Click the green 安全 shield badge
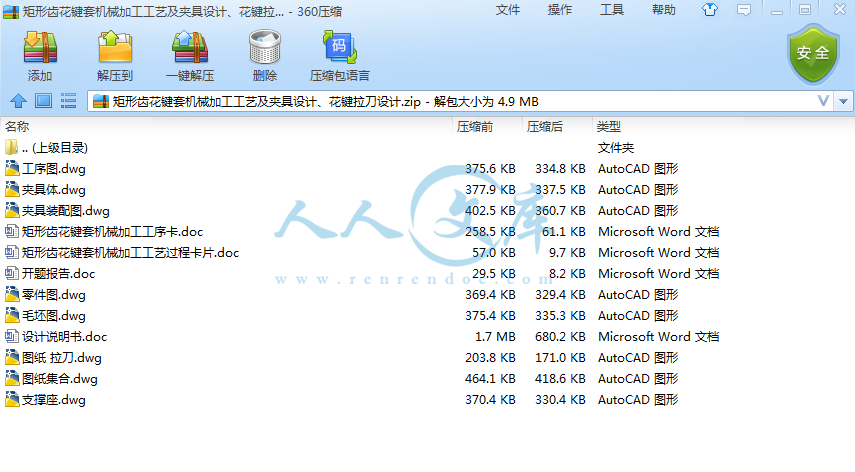Screen dimensions: 855x472 coord(813,53)
